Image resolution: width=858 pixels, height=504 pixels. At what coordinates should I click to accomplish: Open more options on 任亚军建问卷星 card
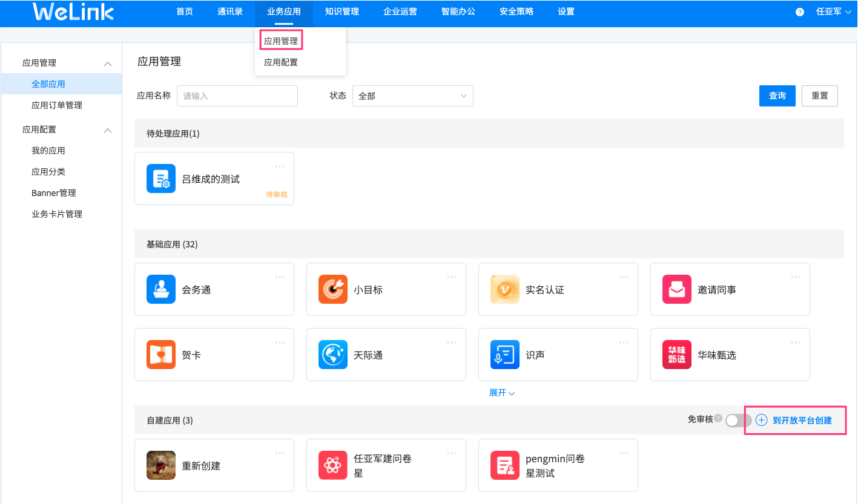tap(452, 453)
